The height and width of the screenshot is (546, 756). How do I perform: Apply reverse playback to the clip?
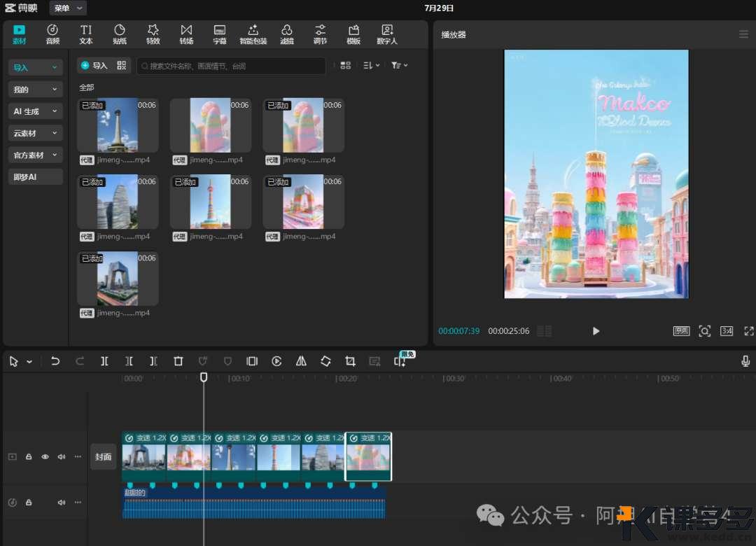[276, 360]
